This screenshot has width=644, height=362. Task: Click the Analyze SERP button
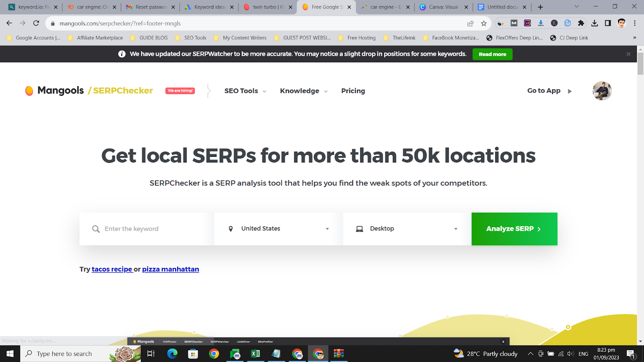[514, 229]
